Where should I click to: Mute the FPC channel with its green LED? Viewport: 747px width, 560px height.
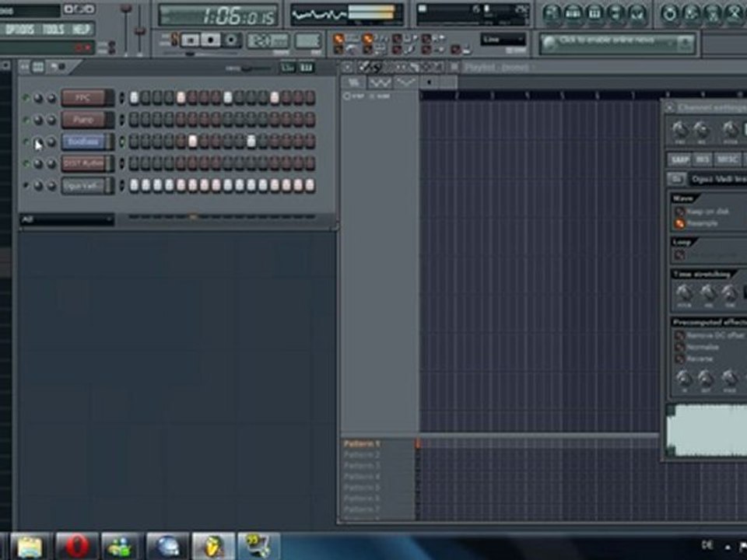pyautogui.click(x=26, y=98)
